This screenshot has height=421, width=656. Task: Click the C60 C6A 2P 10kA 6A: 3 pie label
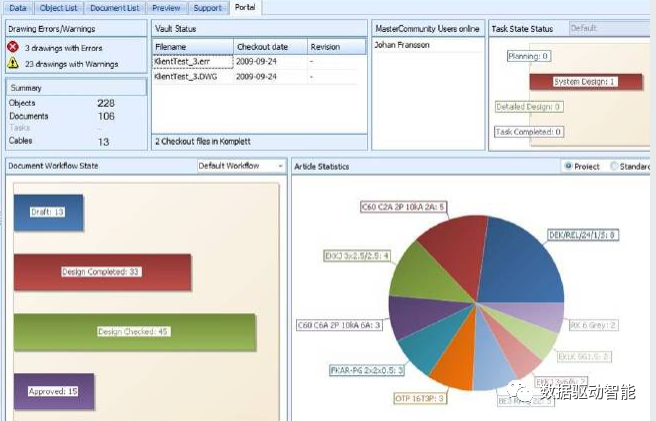[339, 325]
